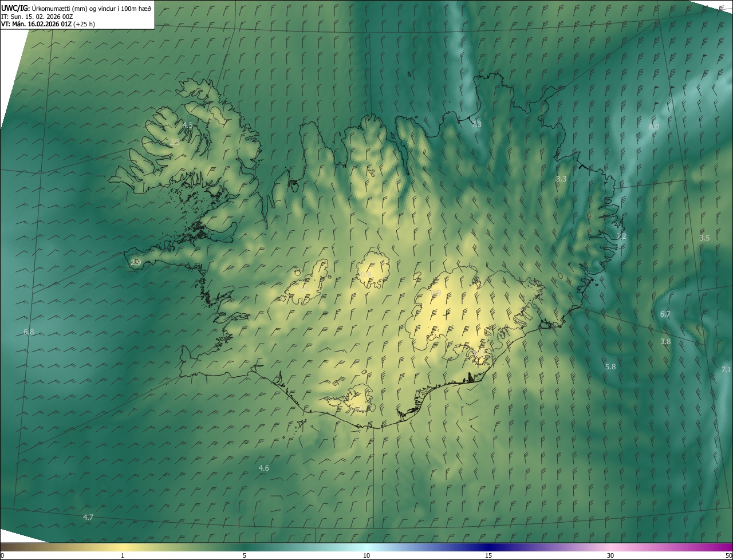Click the 6.7 value southeast of Iceland
This screenshot has height=560, width=733.
click(665, 314)
